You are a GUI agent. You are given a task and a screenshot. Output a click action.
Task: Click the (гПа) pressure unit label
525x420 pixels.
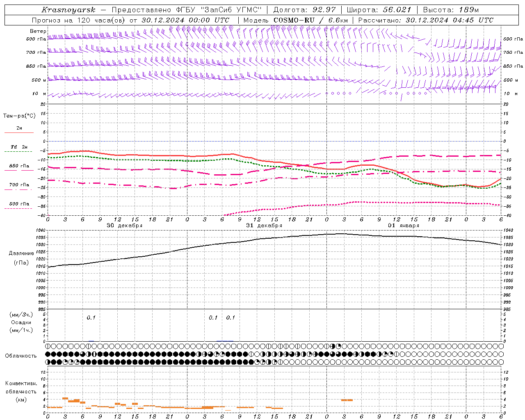tap(21, 263)
